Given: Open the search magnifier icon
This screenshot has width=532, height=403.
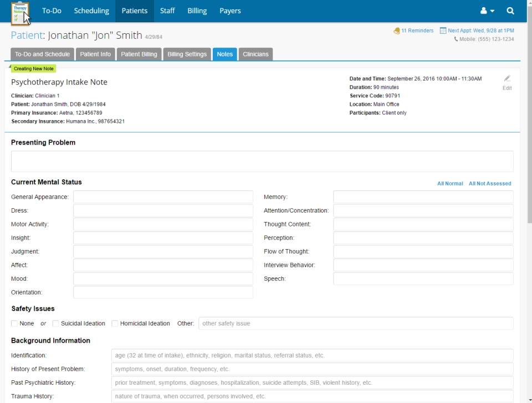Looking at the screenshot, I should (510, 11).
